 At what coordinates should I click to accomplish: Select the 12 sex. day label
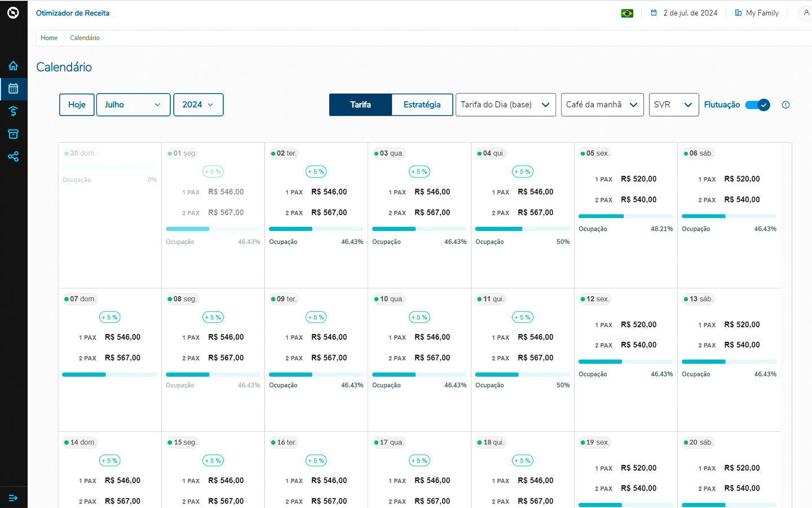(594, 299)
